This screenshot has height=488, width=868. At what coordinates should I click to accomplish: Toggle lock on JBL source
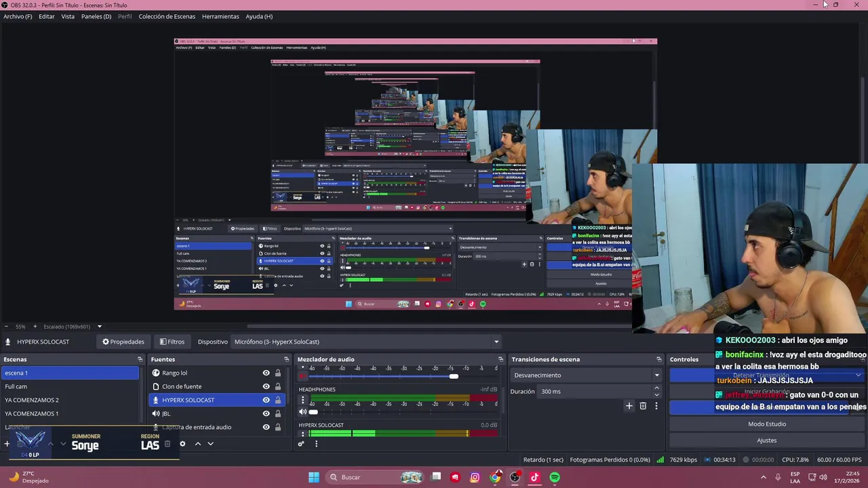click(278, 413)
